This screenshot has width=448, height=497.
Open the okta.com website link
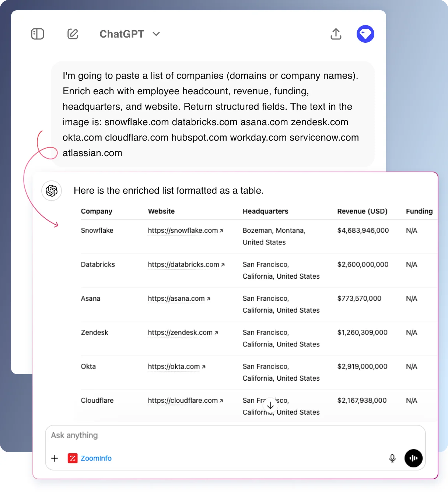(x=176, y=367)
